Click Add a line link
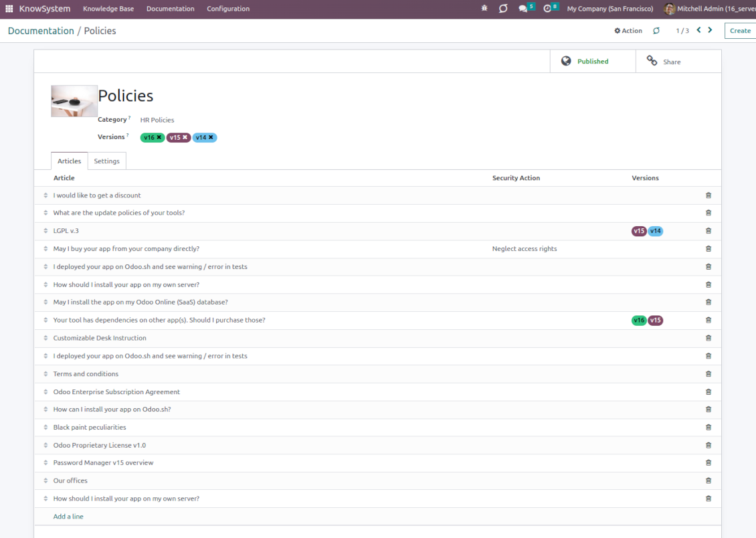 [x=68, y=517]
